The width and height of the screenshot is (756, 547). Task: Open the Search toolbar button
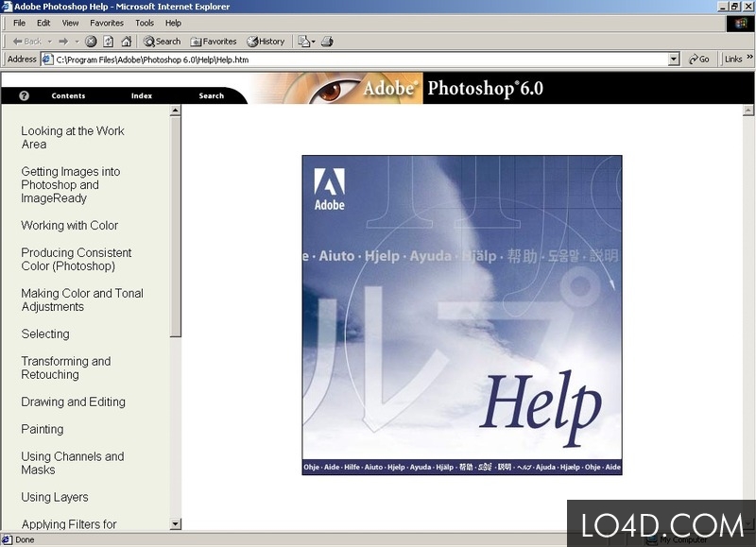tap(162, 42)
